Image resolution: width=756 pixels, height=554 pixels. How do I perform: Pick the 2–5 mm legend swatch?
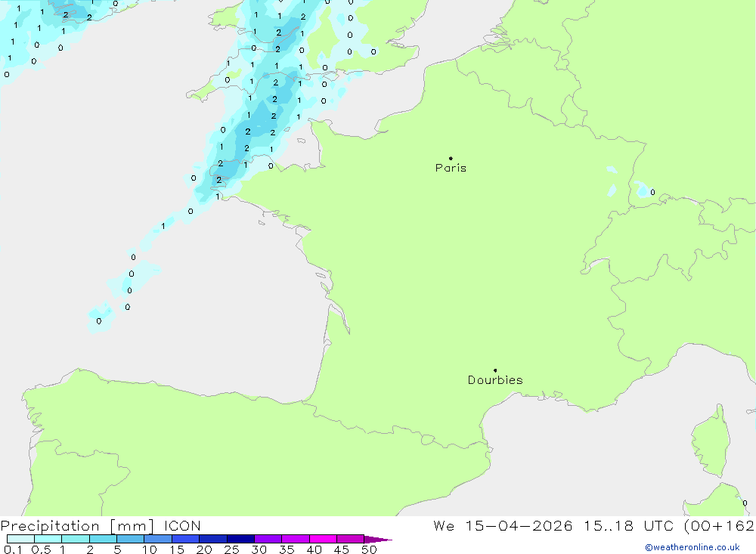coord(103,539)
